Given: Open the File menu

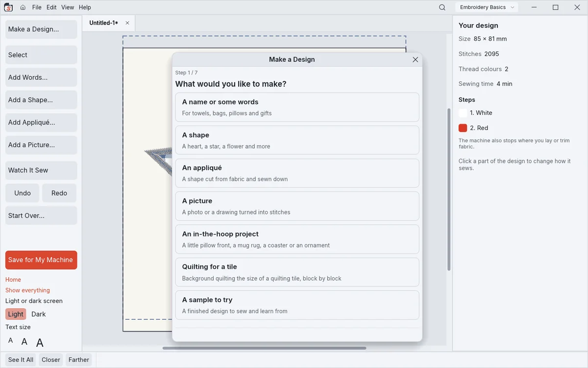Looking at the screenshot, I should [37, 7].
